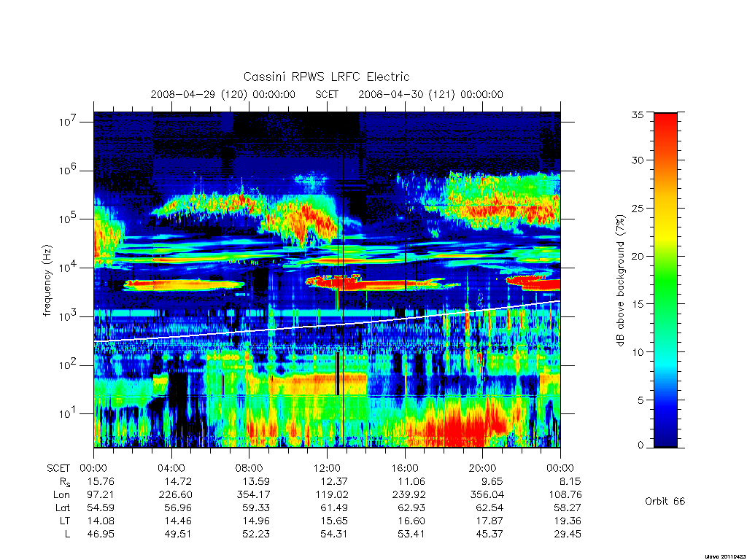
Task: Click the SCET time label 20:00
Action: click(482, 468)
